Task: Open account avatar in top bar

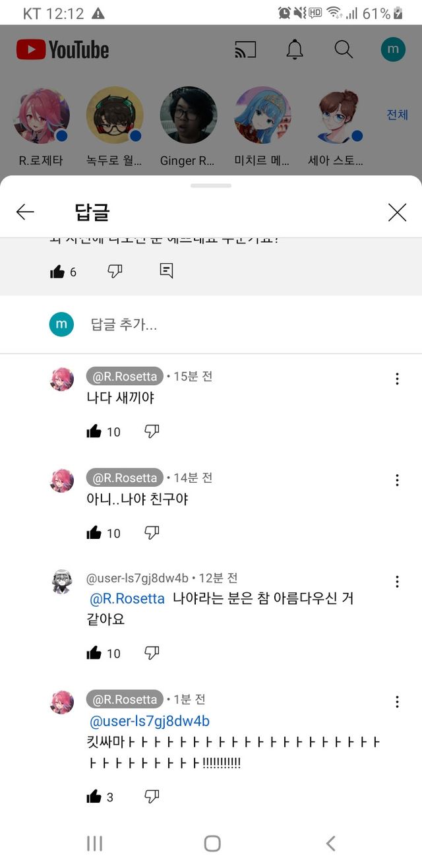Action: [x=393, y=49]
